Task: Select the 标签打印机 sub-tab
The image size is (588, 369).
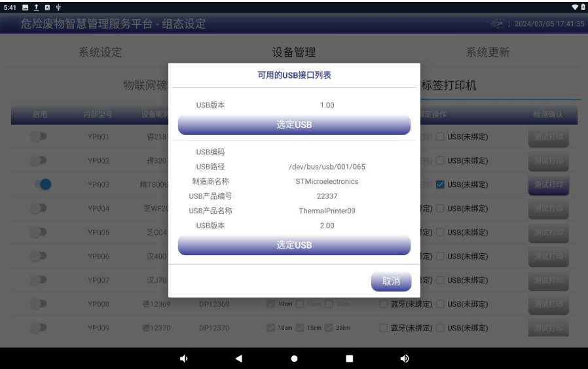Action: click(448, 86)
